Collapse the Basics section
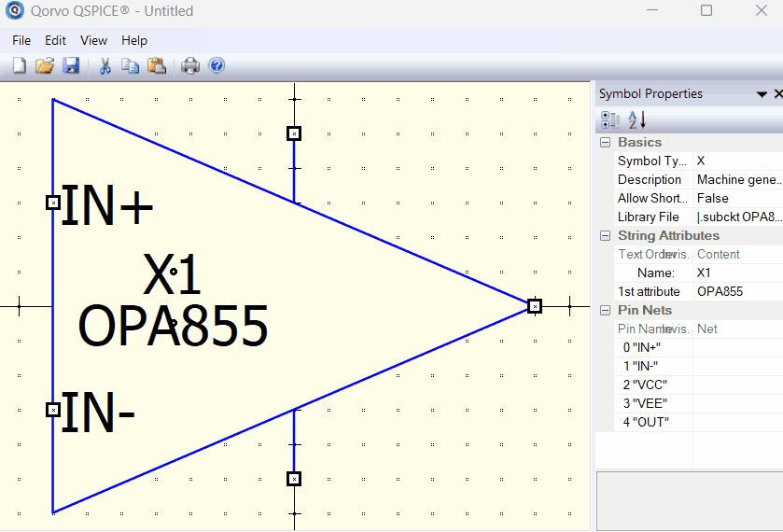The height and width of the screenshot is (532, 783). pyautogui.click(x=606, y=143)
